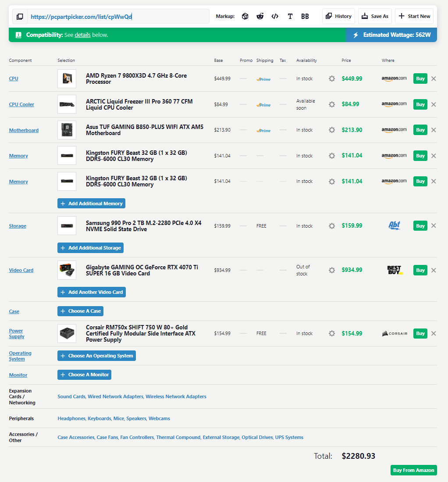Browse Keyboards peripherals link
Viewport: 448px width, 482px height.
99,418
